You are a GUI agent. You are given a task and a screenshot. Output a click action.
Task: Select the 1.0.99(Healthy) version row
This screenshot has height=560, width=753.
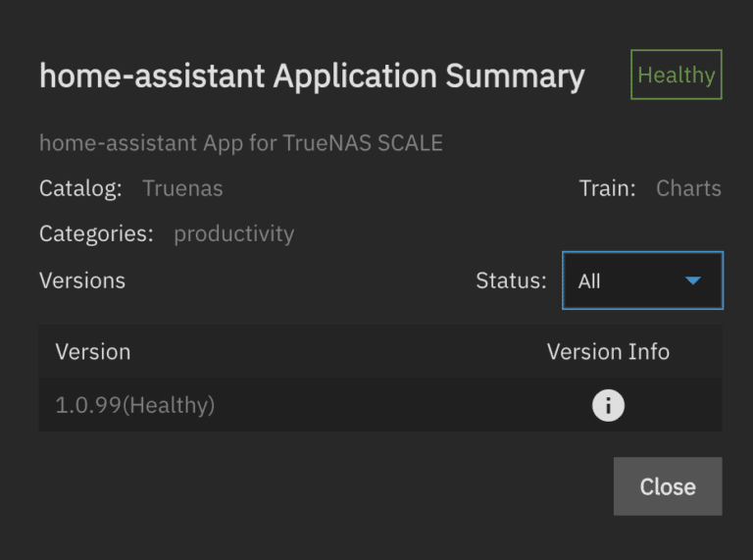point(380,405)
